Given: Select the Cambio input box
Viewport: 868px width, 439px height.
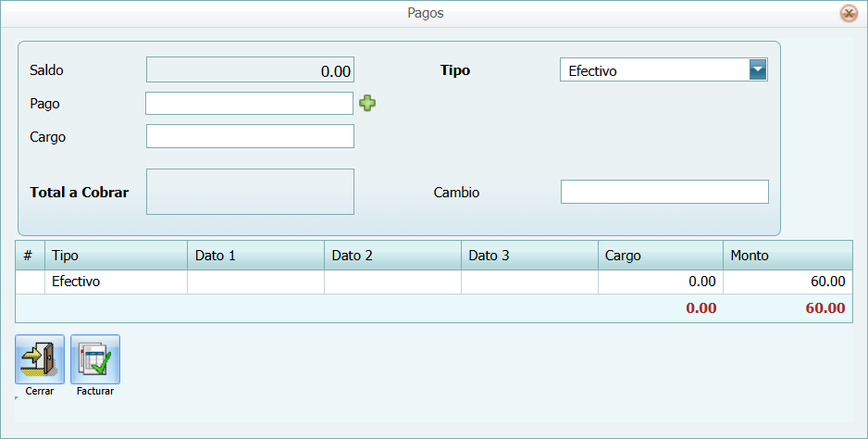Looking at the screenshot, I should tap(664, 192).
